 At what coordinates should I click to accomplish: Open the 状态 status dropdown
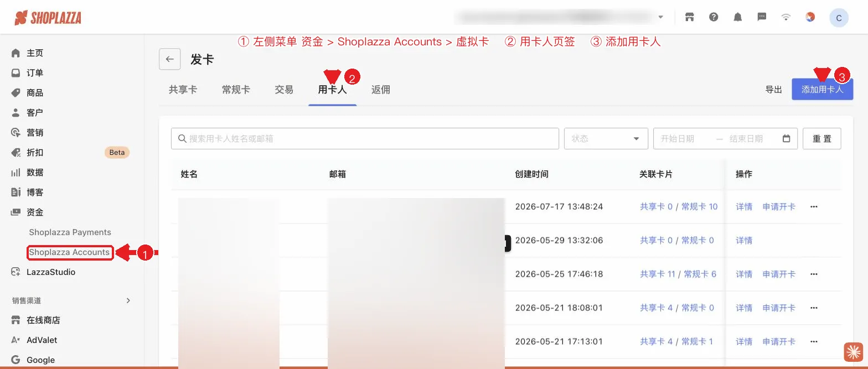(x=606, y=139)
